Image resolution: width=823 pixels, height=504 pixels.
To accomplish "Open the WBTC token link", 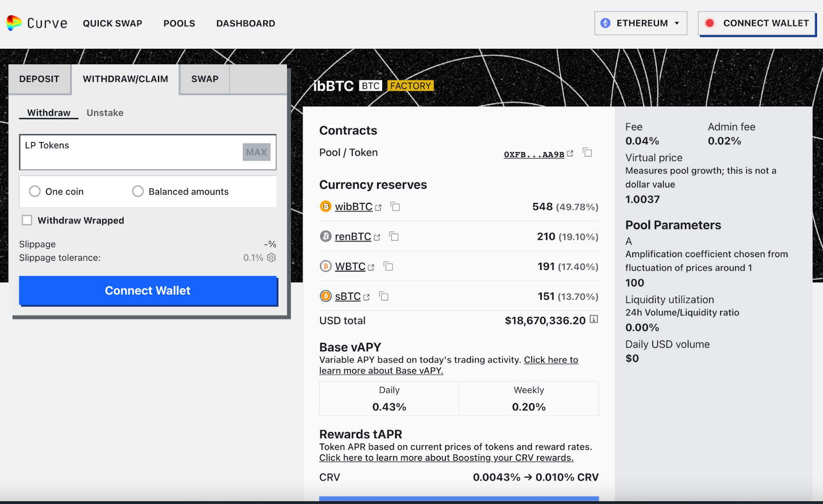I will pos(354,266).
